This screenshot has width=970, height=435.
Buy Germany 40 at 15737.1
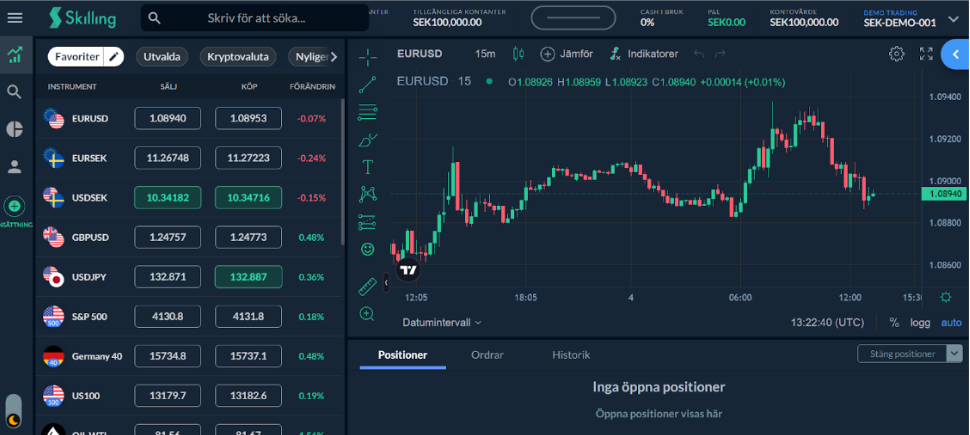pyautogui.click(x=249, y=356)
